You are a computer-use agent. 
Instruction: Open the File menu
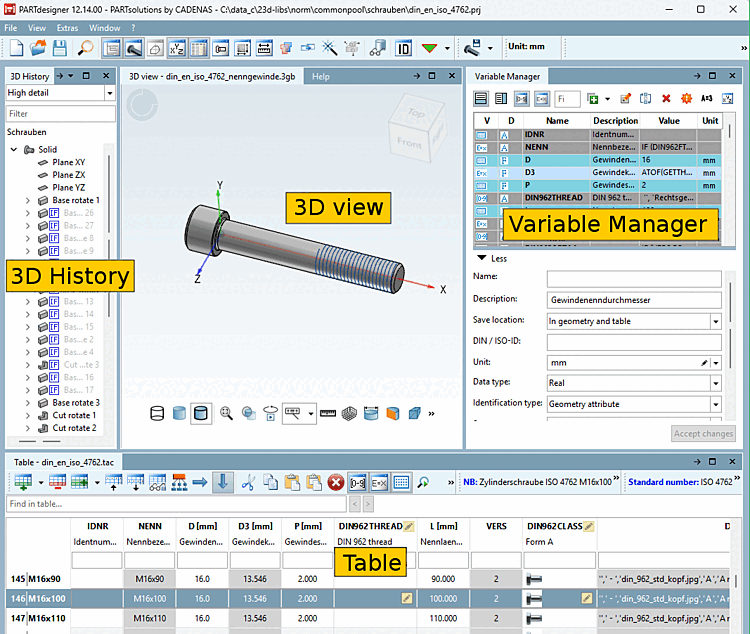pyautogui.click(x=11, y=28)
